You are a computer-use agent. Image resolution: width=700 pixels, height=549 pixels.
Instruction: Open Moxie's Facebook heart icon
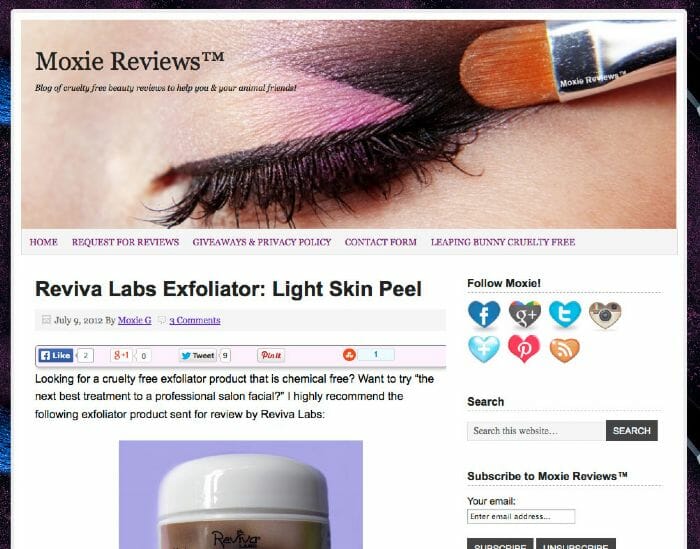pos(484,314)
